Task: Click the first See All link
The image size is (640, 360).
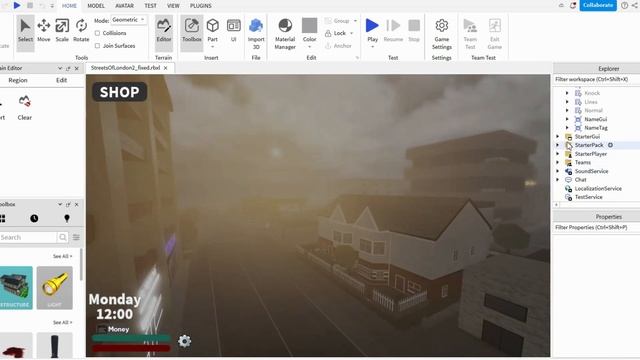Action: coord(62,256)
